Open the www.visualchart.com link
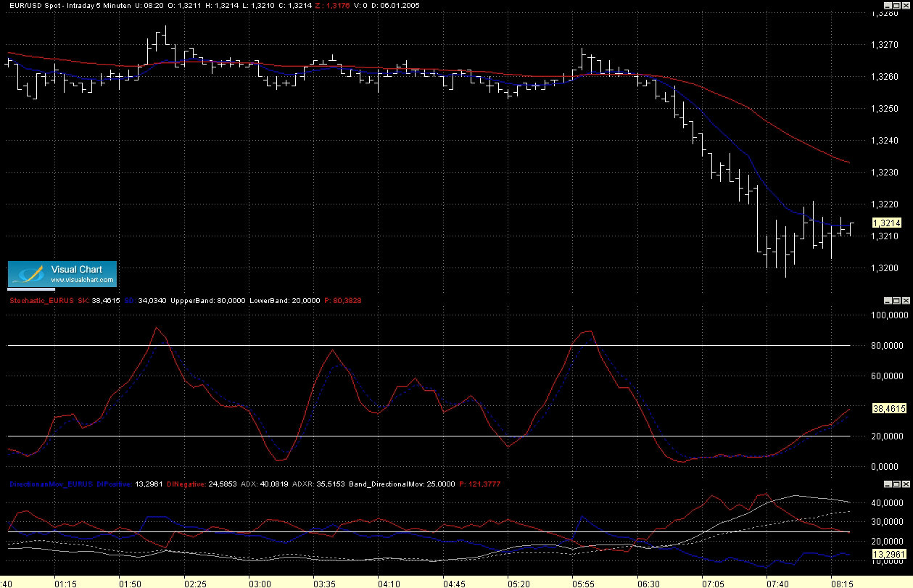The width and height of the screenshot is (913, 588). [x=82, y=280]
